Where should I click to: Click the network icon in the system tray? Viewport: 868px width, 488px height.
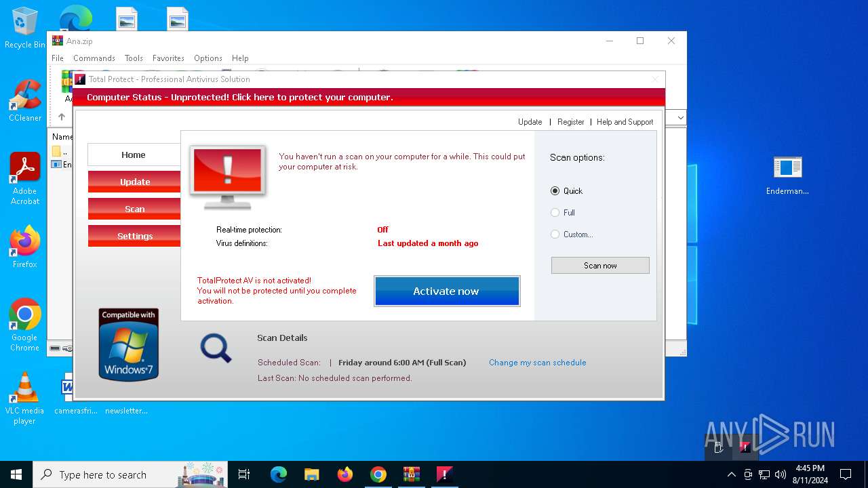pyautogui.click(x=764, y=474)
